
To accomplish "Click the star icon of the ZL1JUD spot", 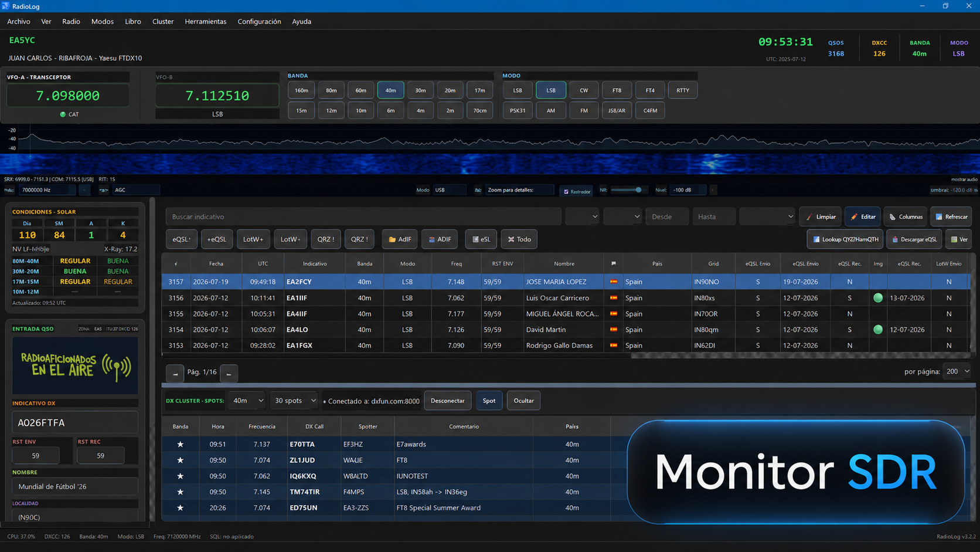I will pyautogui.click(x=181, y=460).
